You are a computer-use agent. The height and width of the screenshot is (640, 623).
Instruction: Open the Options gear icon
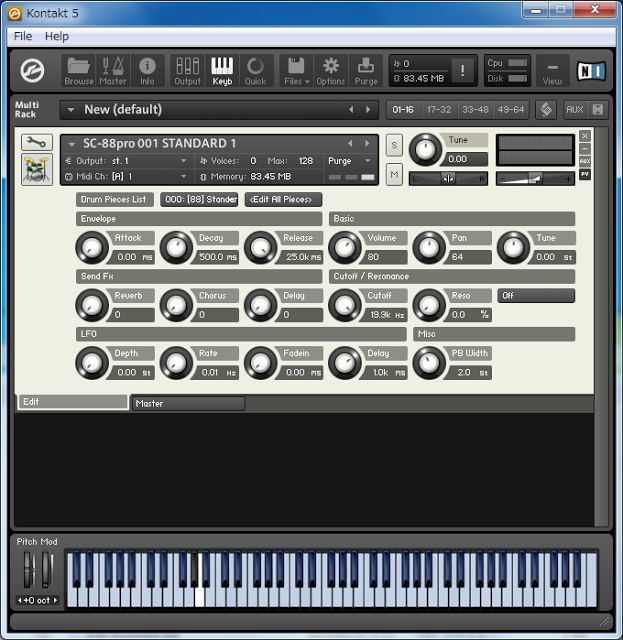[x=330, y=70]
